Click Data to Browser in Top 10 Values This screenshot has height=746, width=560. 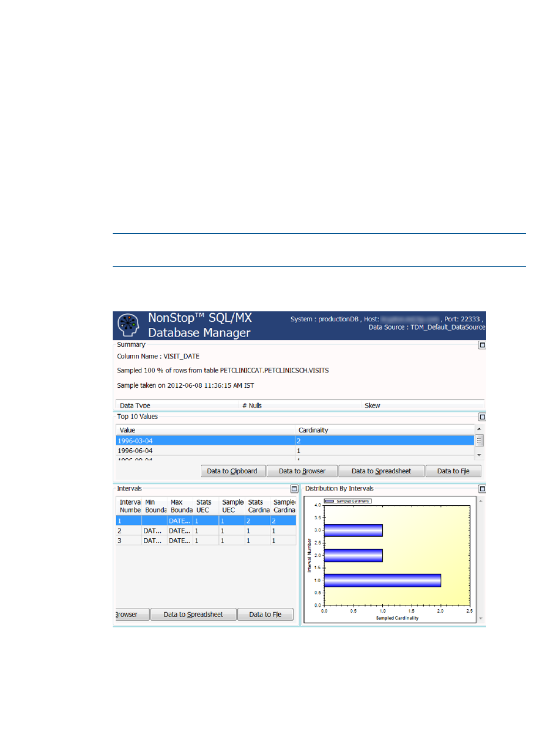(x=302, y=471)
